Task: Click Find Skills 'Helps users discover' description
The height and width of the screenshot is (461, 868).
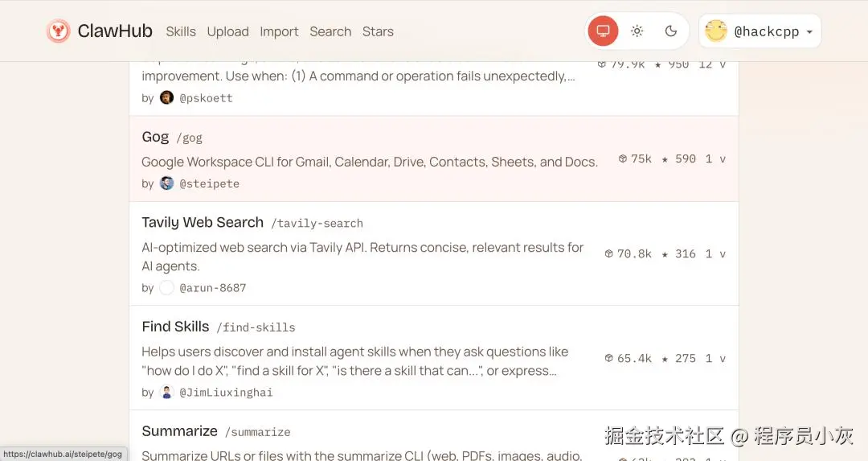Action: (x=355, y=361)
